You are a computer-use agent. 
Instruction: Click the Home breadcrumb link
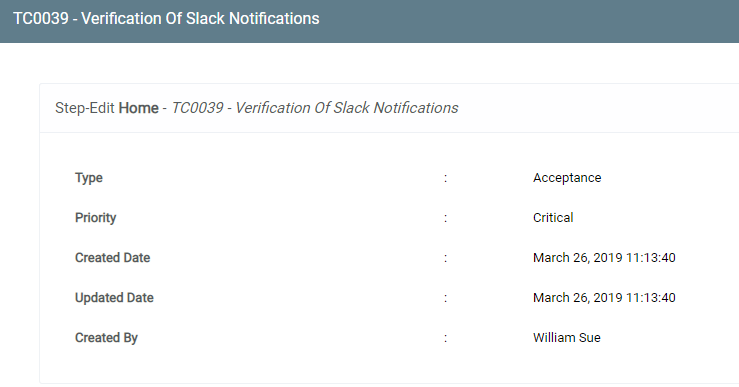point(139,108)
